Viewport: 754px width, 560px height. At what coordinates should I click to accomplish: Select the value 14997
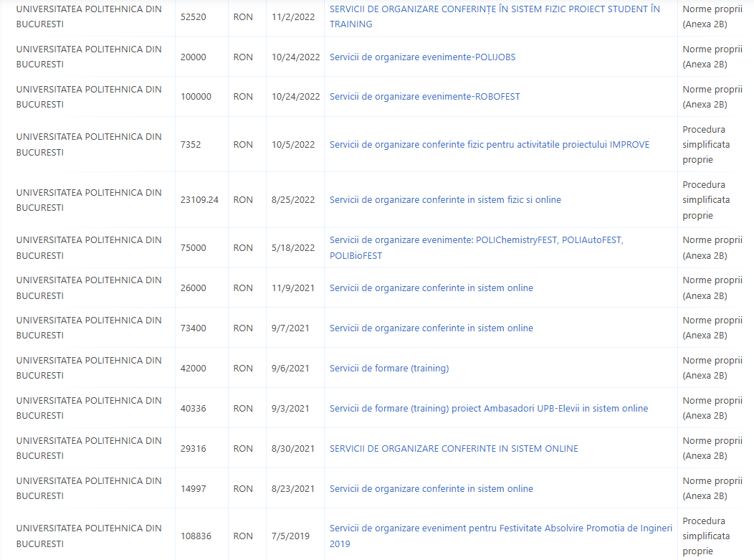click(x=194, y=489)
